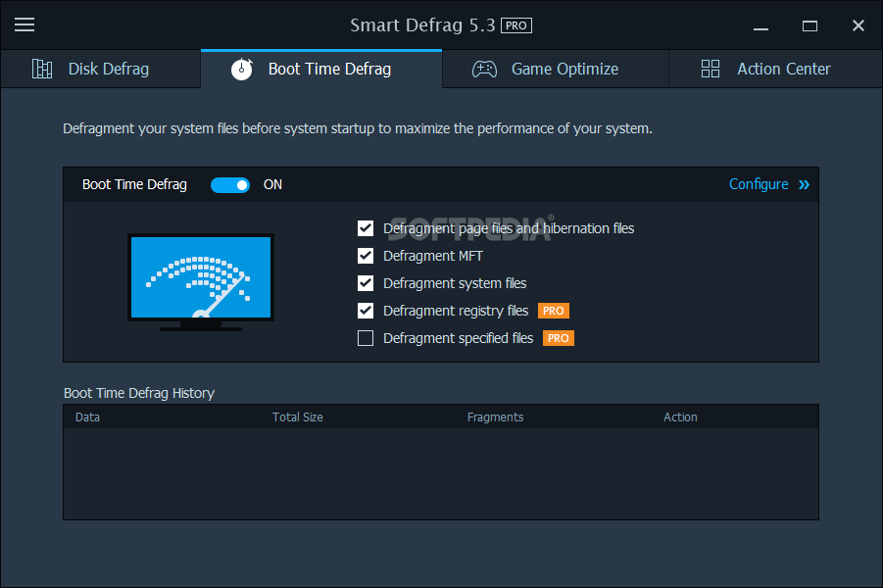Close the Smart Defrag window

858,25
